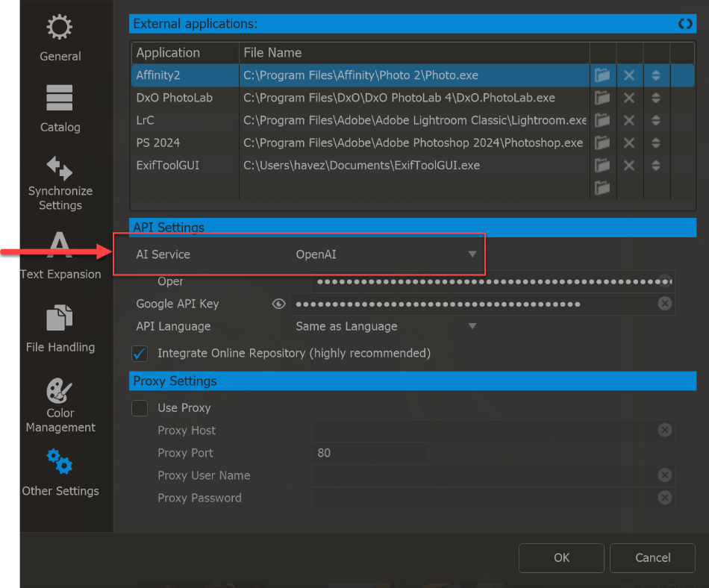Select the DxO PhotoLab application name cell
Image resolution: width=709 pixels, height=588 pixels.
tap(185, 98)
